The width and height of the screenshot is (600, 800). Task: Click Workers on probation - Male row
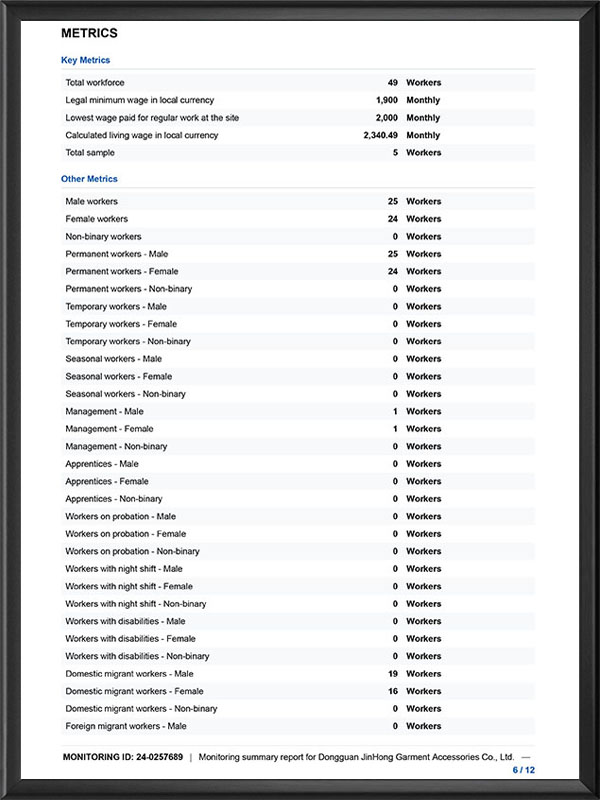[x=298, y=516]
